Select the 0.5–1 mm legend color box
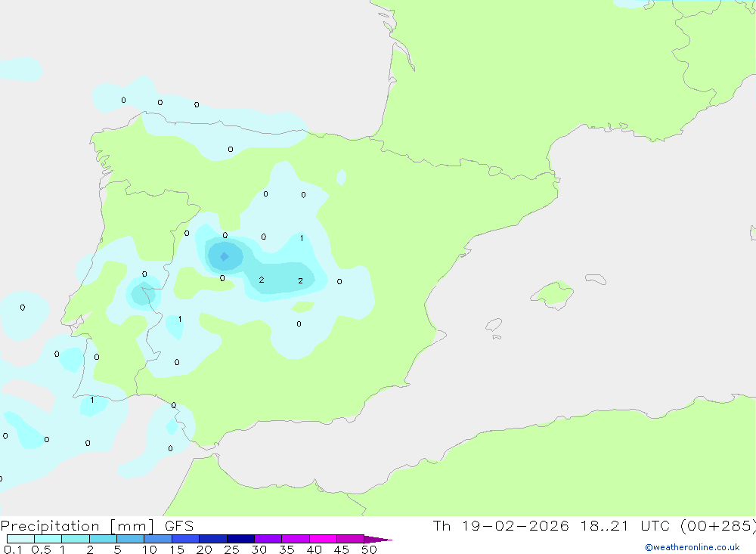The width and height of the screenshot is (756, 554). 48,539
